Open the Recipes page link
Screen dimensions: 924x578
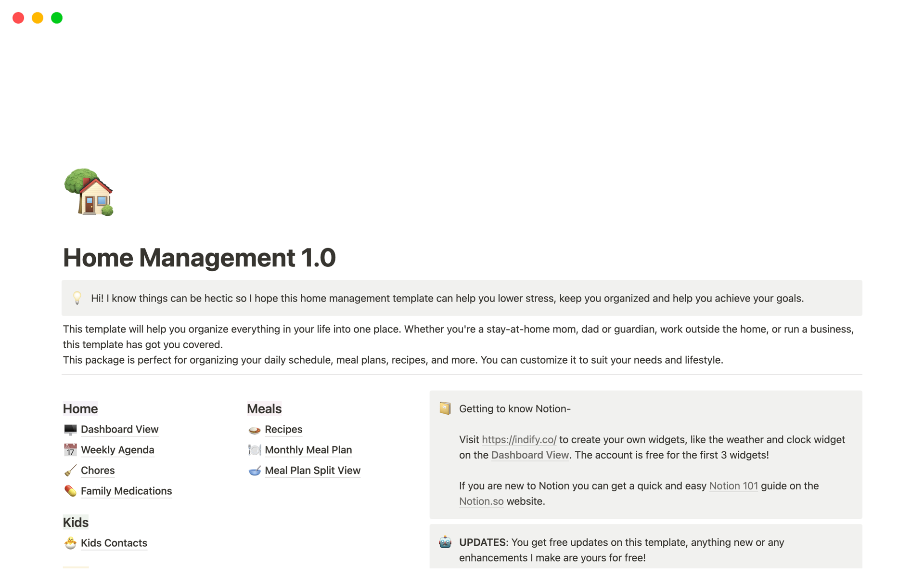pyautogui.click(x=283, y=429)
